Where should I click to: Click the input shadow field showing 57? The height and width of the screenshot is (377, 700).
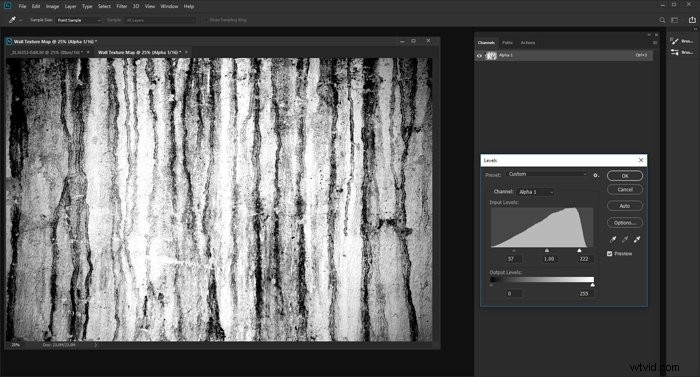pyautogui.click(x=513, y=259)
